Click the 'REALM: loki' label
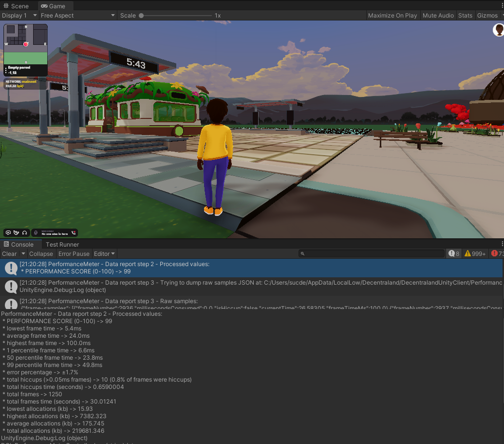This screenshot has width=504, height=444. pos(15,86)
